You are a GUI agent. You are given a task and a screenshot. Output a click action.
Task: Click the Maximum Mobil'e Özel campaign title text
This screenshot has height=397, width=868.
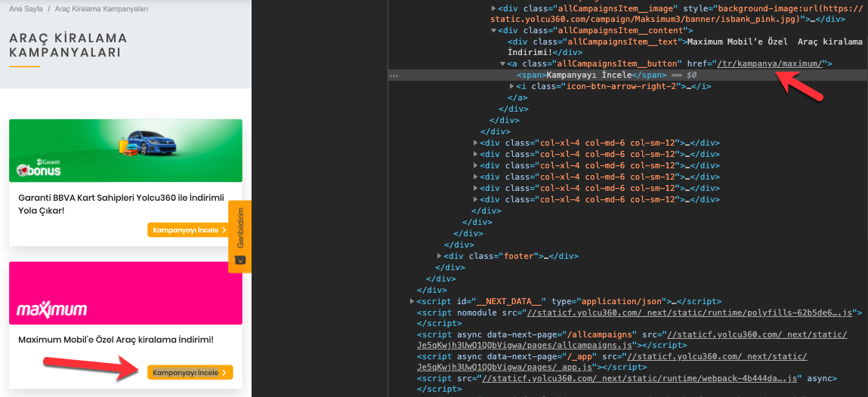(x=116, y=339)
